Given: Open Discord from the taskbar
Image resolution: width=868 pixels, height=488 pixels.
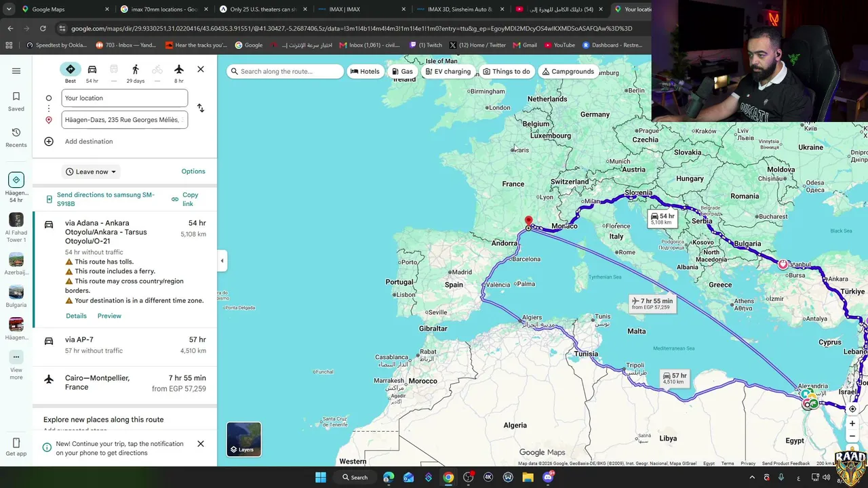Looking at the screenshot, I should [x=548, y=477].
